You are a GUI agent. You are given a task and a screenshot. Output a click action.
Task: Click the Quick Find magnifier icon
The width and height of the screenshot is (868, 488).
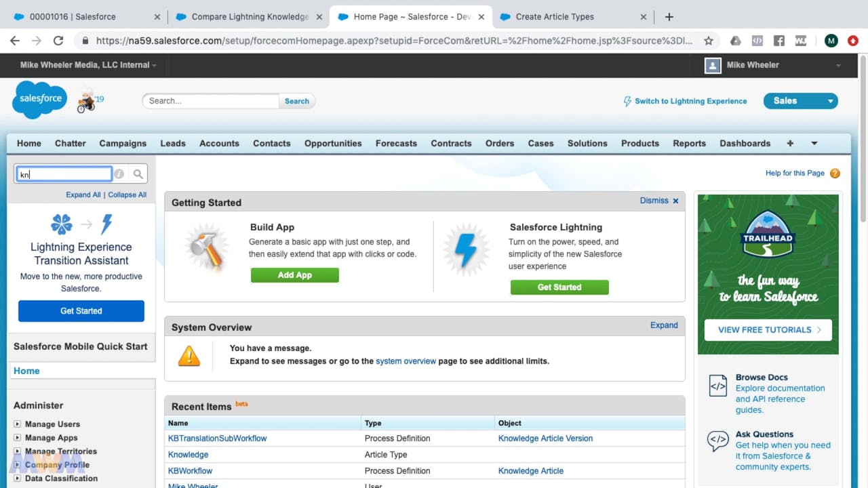coord(138,174)
